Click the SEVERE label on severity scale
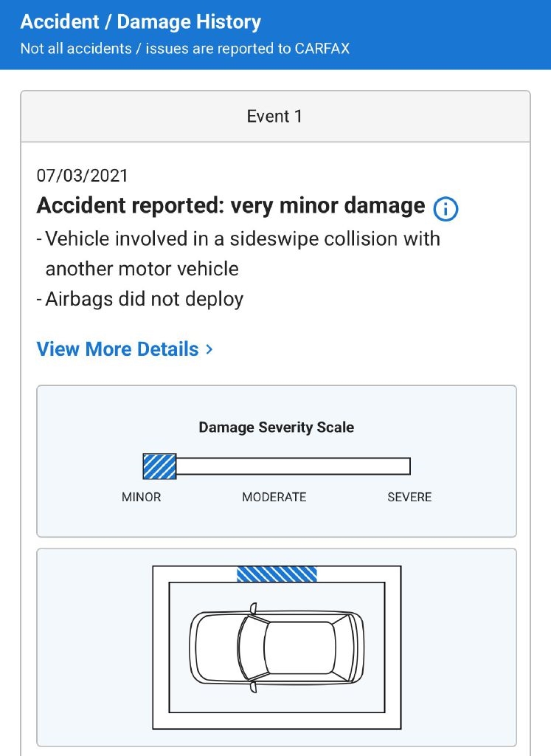The width and height of the screenshot is (551, 756). [409, 497]
